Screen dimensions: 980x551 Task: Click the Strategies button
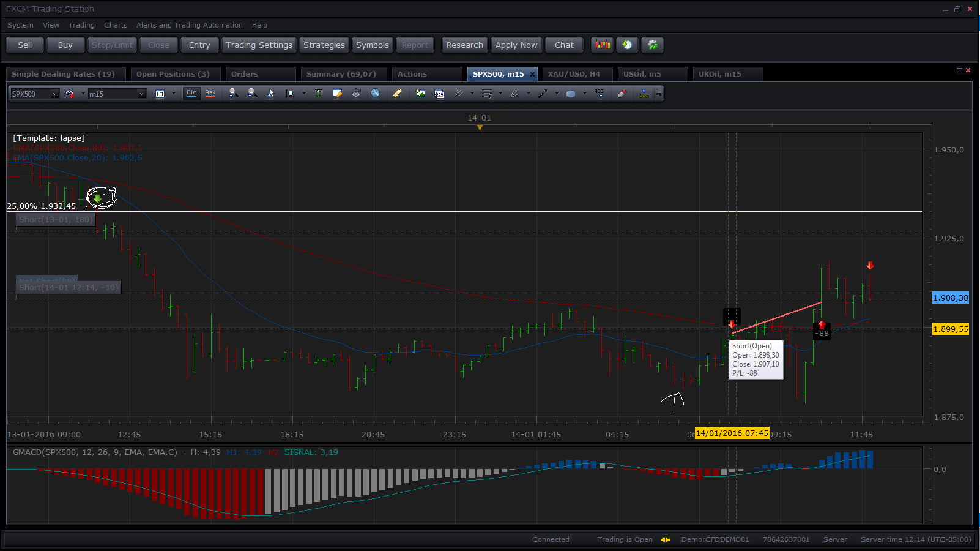(324, 45)
